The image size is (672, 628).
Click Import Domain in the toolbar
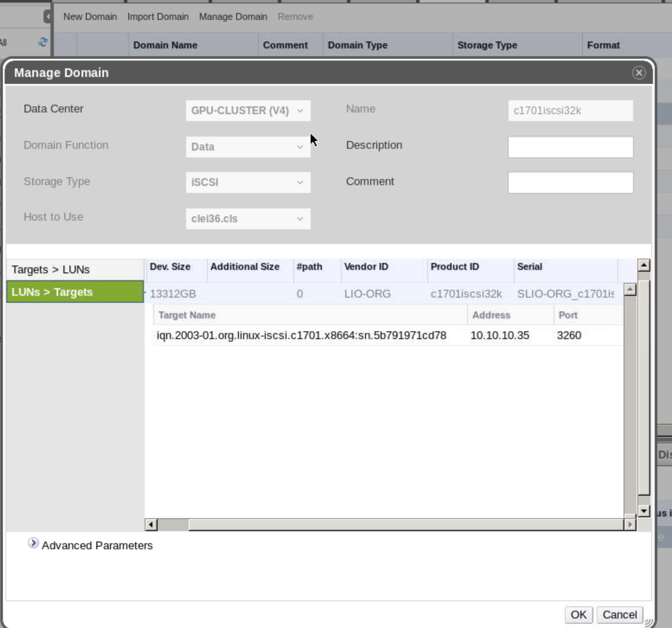click(158, 17)
